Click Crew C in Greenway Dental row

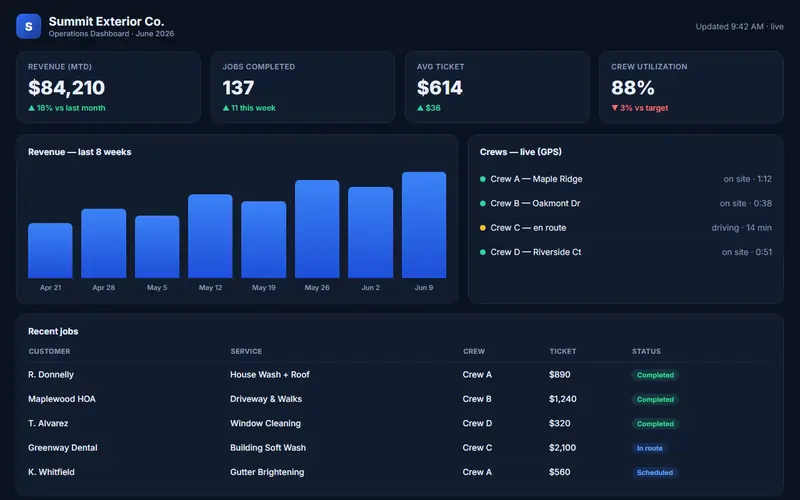point(478,448)
